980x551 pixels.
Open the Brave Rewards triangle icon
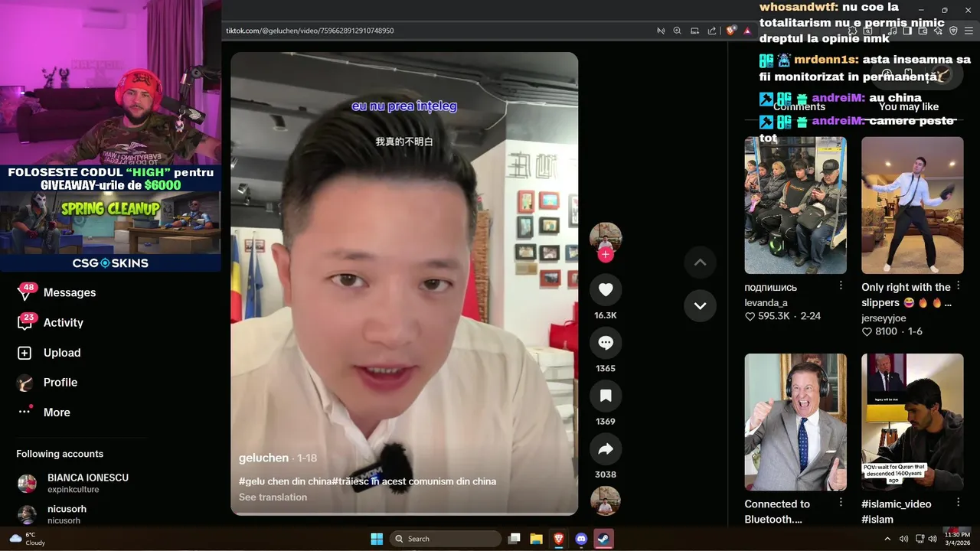(x=747, y=31)
